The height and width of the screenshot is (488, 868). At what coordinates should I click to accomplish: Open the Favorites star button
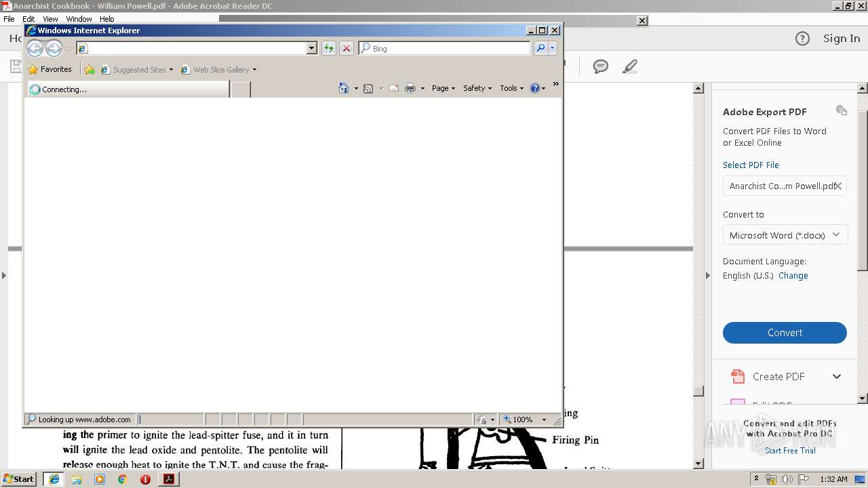point(50,69)
